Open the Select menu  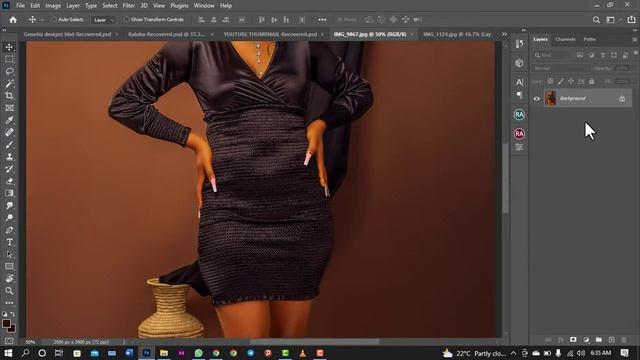pos(110,6)
